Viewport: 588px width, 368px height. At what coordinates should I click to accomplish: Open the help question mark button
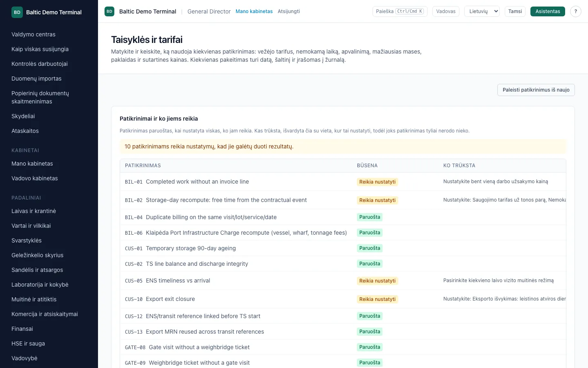(x=575, y=11)
